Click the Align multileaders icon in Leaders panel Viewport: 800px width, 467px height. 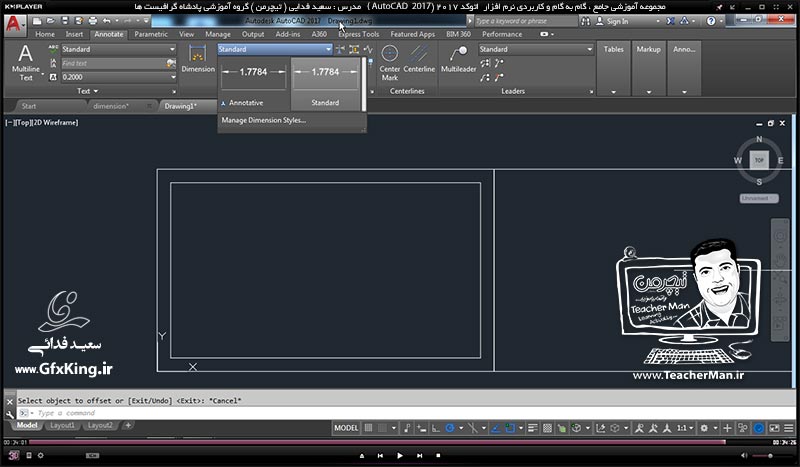[485, 63]
